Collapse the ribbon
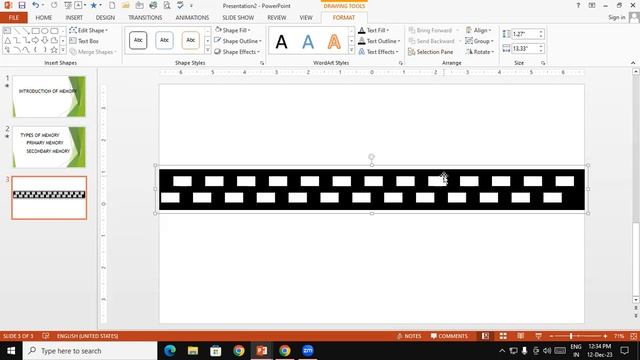 point(633,63)
